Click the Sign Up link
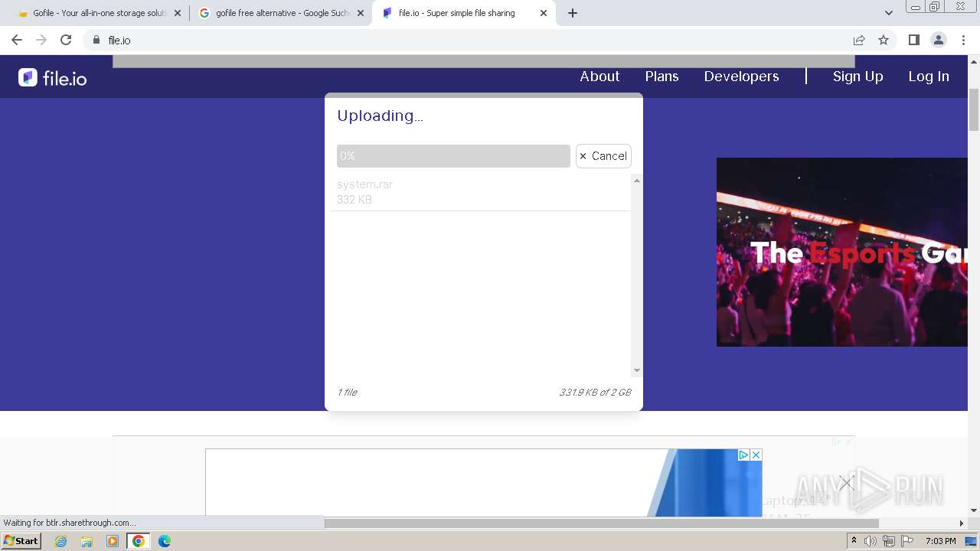This screenshot has width=980, height=551. pyautogui.click(x=857, y=77)
